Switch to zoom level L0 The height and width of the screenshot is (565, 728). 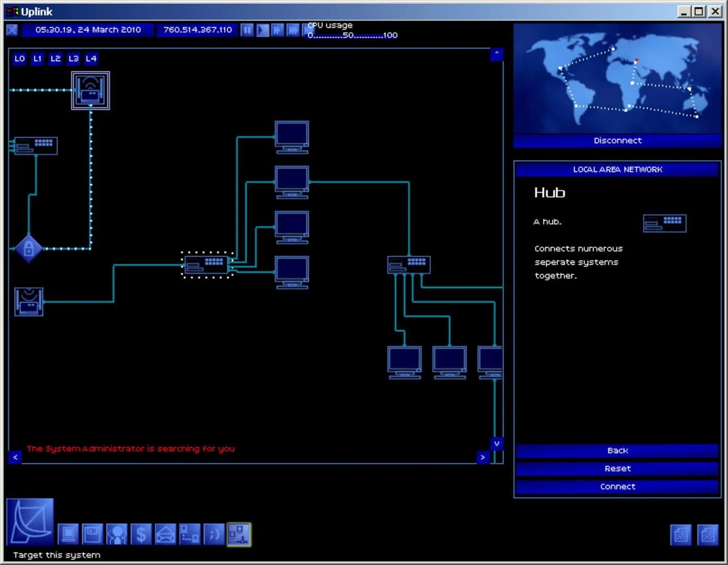19,59
